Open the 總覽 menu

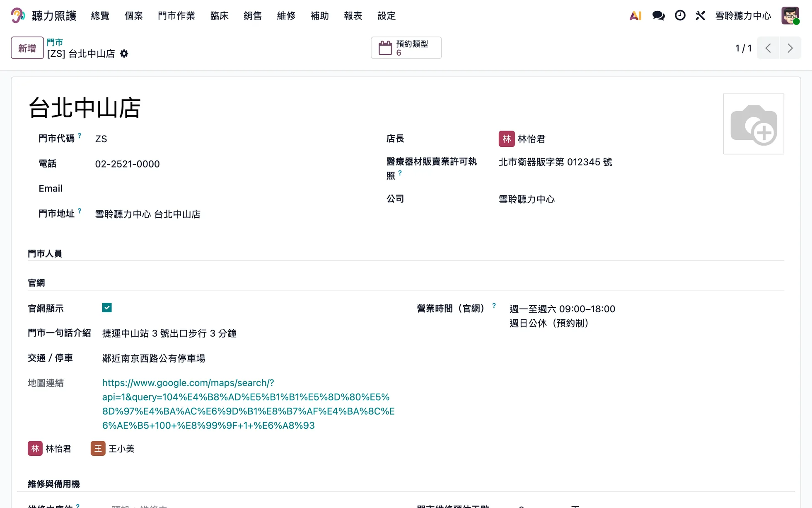[100, 16]
